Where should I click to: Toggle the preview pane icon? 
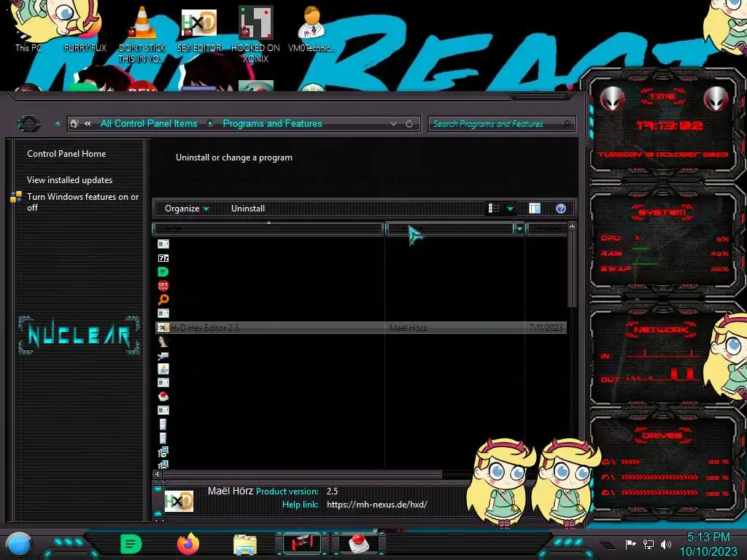(535, 209)
